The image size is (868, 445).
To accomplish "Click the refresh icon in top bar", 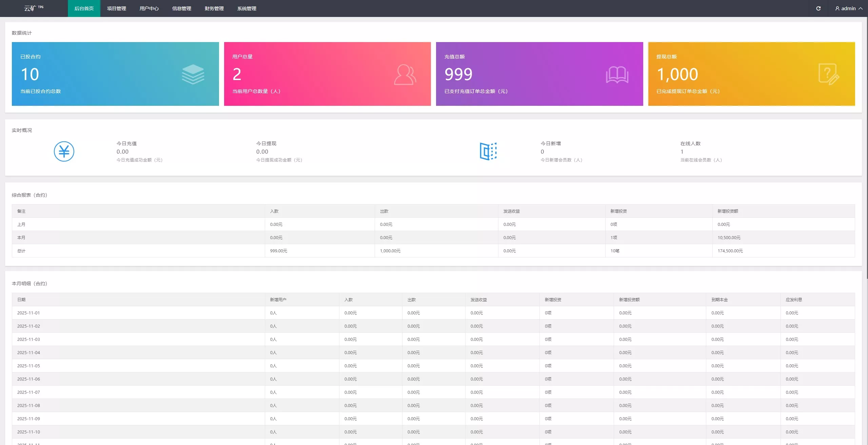I will tap(818, 8).
